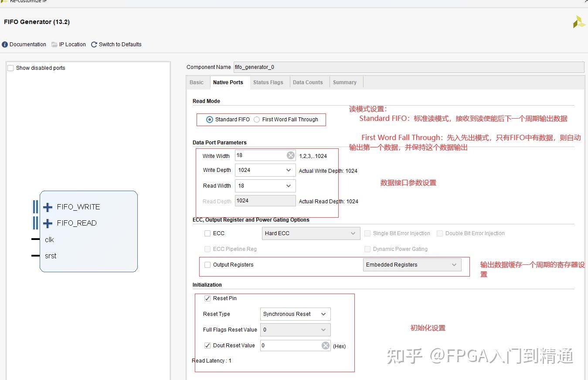Clear the Dout Reset Value with X icon
Viewport: 588px width, 380px height.
coord(326,346)
